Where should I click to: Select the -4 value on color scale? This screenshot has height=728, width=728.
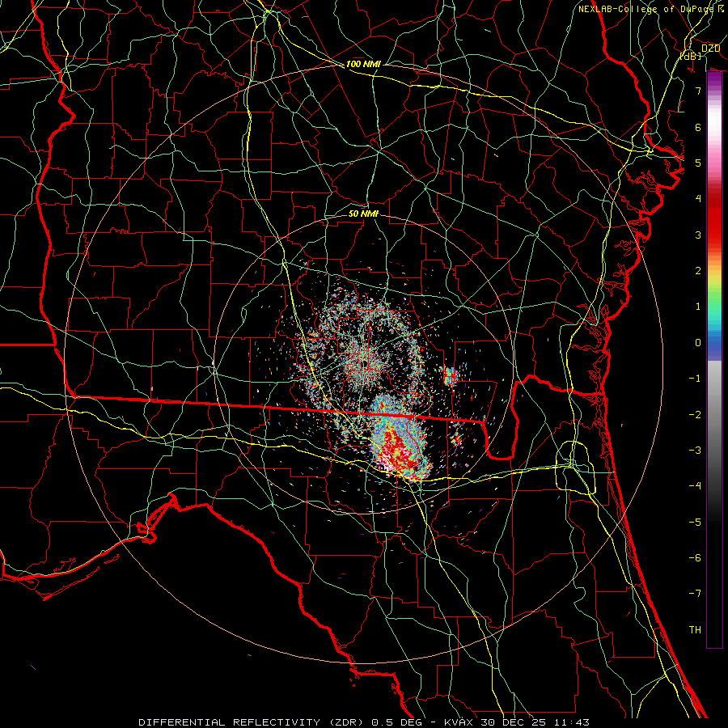pos(695,486)
